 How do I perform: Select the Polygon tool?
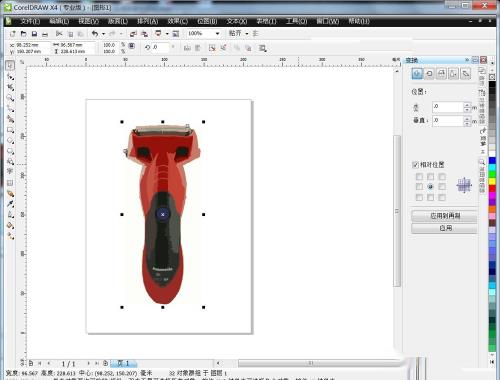pyautogui.click(x=10, y=151)
